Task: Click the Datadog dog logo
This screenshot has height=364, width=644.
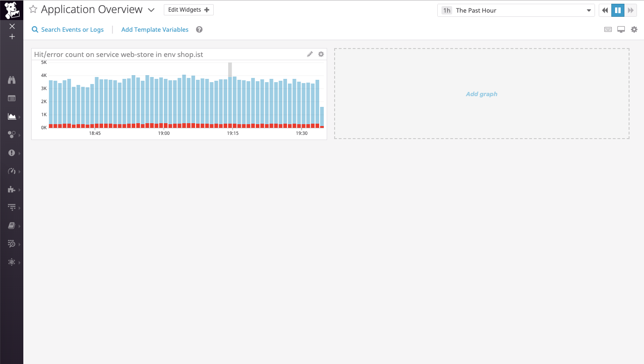Action: pyautogui.click(x=12, y=10)
